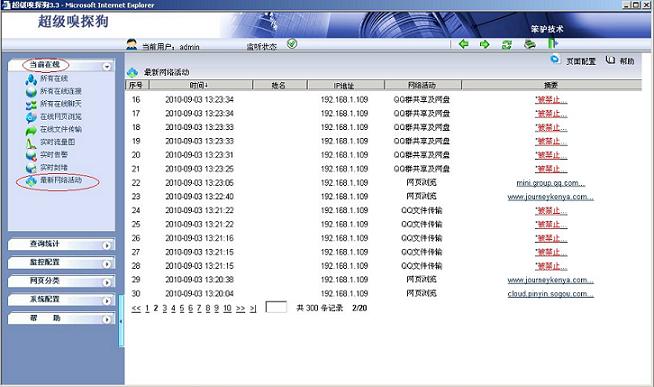Click the 监听状态 green check icon
This screenshot has height=387, width=654.
coord(292,44)
